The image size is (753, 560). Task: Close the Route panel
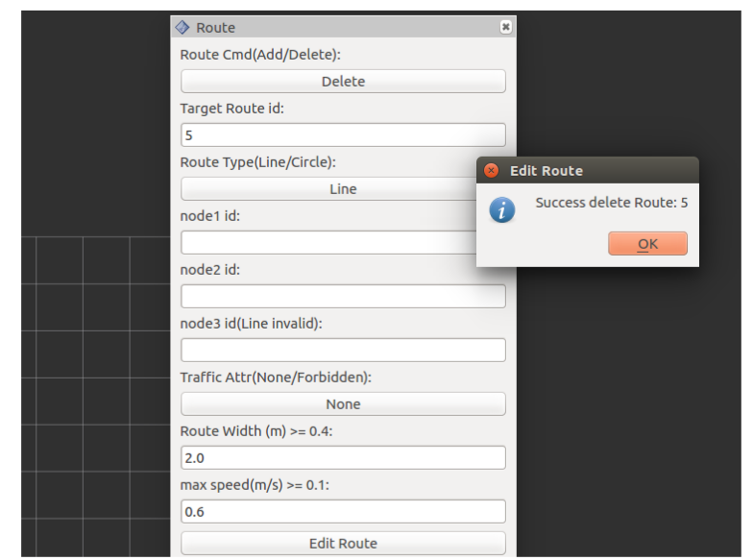click(x=505, y=28)
